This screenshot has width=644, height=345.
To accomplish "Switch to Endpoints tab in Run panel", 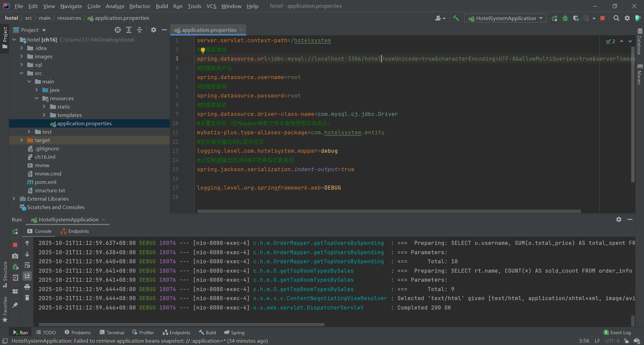I will click(x=75, y=231).
